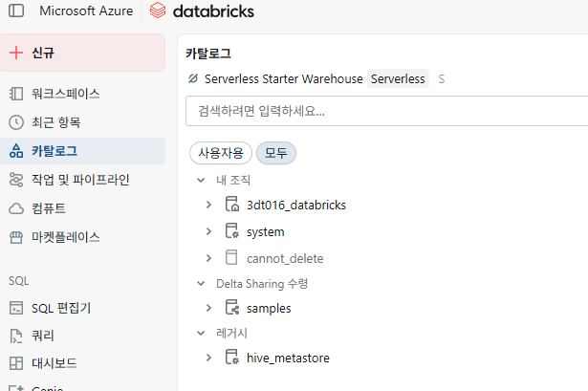Collapse the 내 조직 section
The width and height of the screenshot is (588, 391).
tap(200, 180)
